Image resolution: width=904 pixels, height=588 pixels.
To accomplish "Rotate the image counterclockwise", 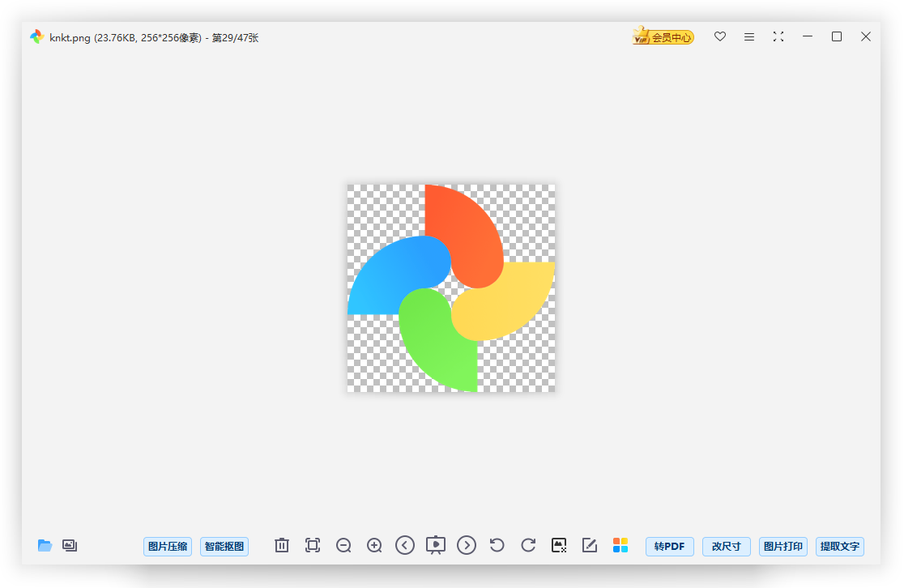I will (497, 546).
